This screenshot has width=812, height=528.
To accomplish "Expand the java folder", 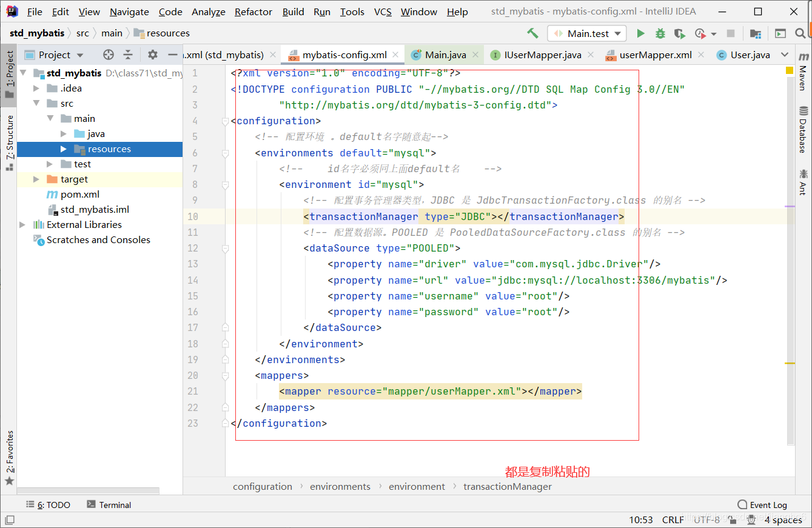I will (64, 134).
